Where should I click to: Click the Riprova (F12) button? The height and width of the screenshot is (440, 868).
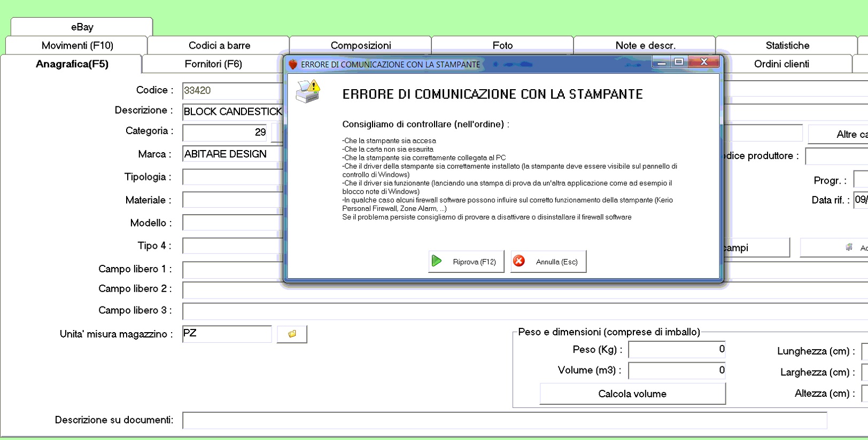click(466, 262)
